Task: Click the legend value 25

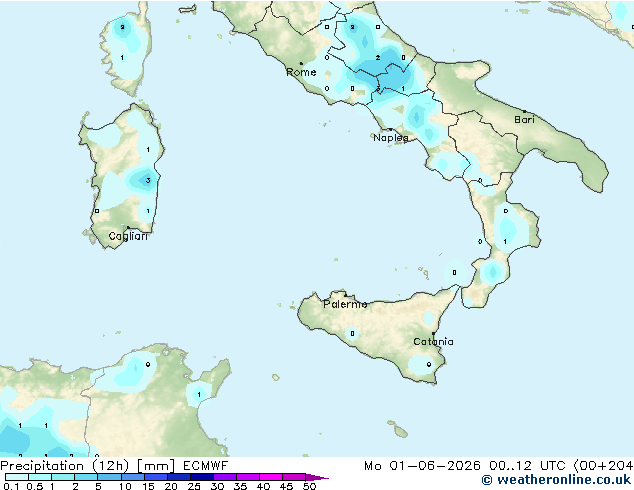Action: [194, 486]
